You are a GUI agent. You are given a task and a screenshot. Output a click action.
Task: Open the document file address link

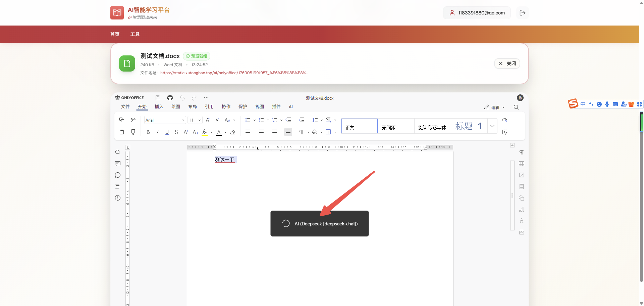(x=233, y=73)
